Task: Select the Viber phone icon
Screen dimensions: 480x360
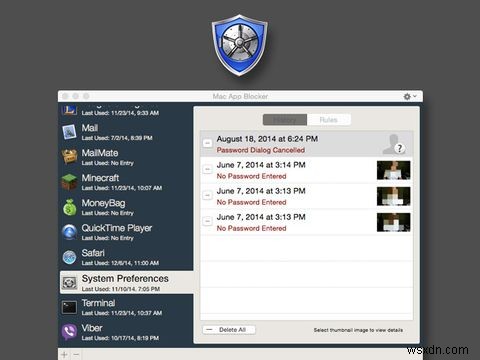Action: click(x=69, y=332)
